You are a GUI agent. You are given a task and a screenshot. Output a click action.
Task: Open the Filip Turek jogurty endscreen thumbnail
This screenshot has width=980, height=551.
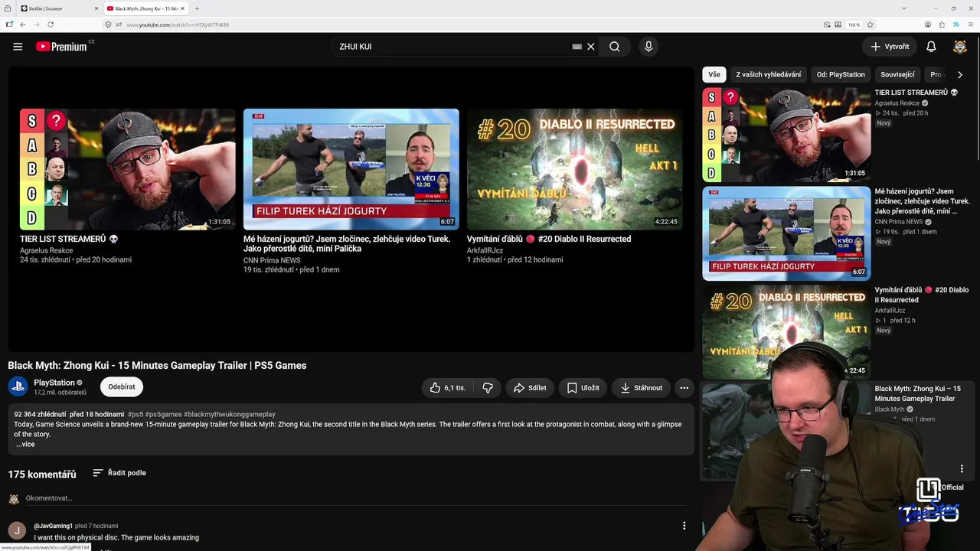point(351,169)
